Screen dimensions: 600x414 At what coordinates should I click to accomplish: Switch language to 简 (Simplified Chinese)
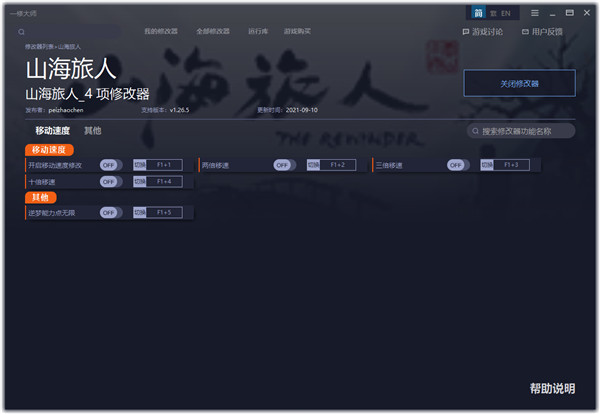click(x=478, y=13)
